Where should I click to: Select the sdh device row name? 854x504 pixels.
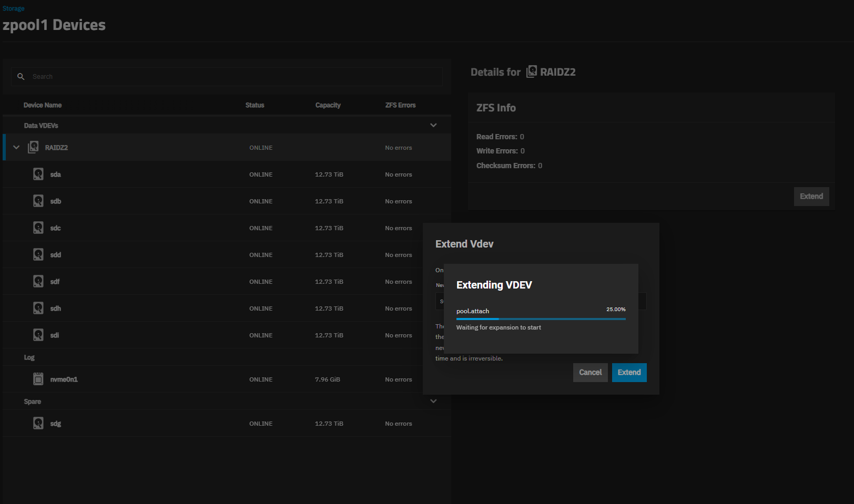[56, 308]
